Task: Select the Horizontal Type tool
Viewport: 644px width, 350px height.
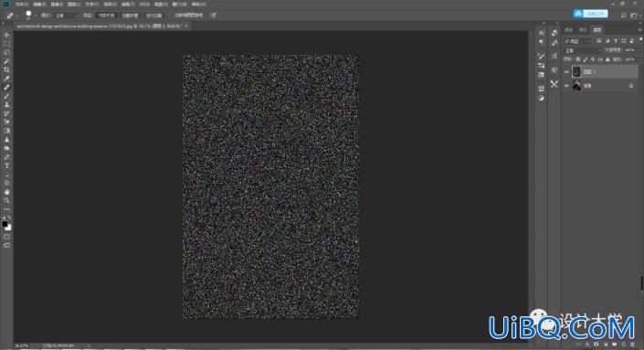Action: pyautogui.click(x=6, y=166)
